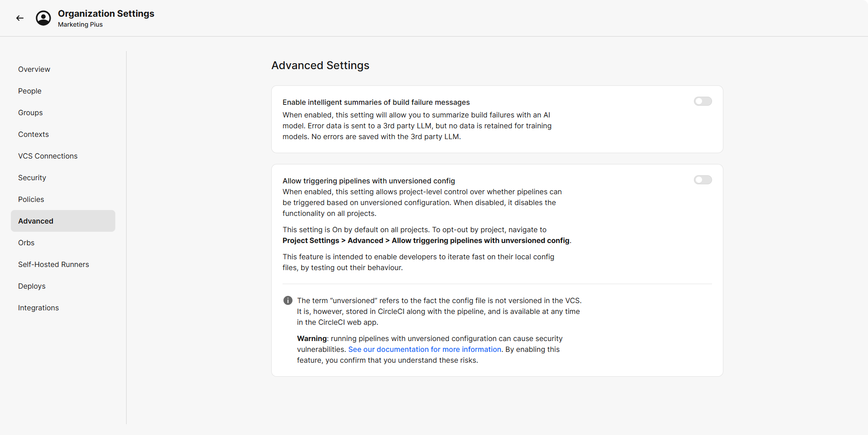Go to People settings
The width and height of the screenshot is (868, 435).
(x=30, y=91)
